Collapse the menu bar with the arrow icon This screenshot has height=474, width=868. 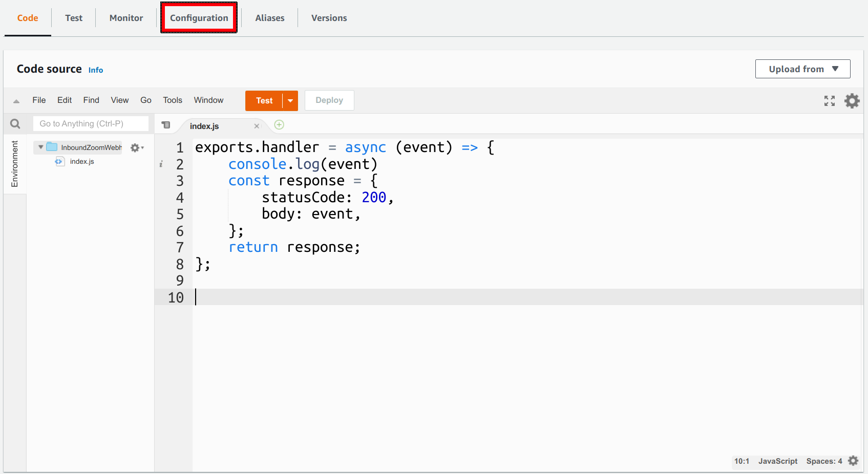tap(16, 100)
